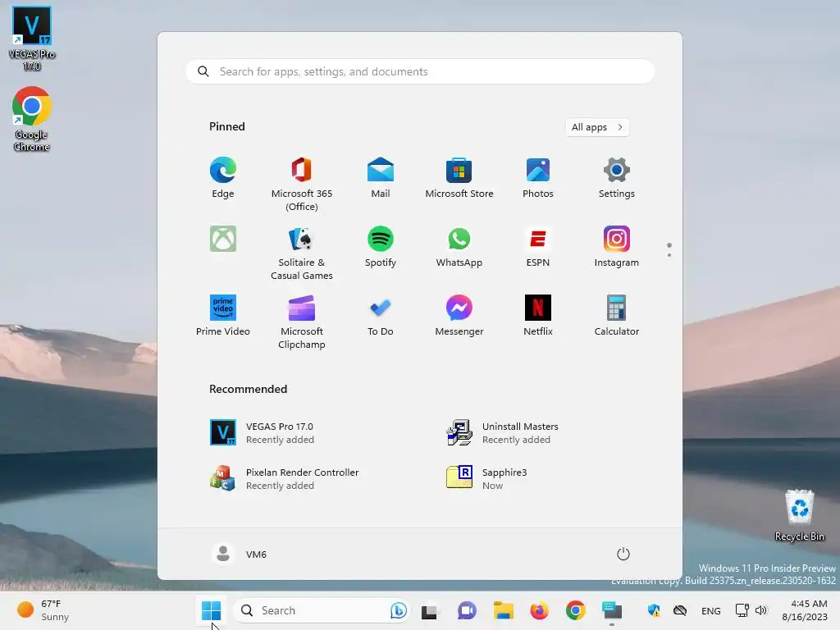
Task: Open Solitaire & Casual Games
Action: (x=302, y=253)
